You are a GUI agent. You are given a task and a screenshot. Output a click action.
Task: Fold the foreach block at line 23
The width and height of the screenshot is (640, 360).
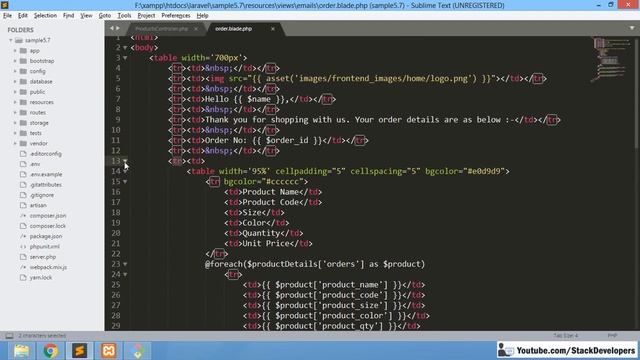point(125,264)
